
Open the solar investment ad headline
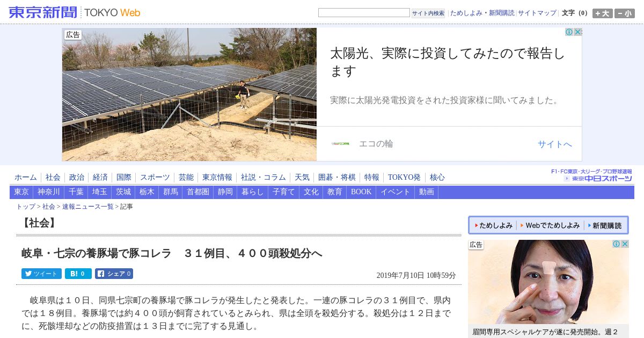(x=448, y=62)
